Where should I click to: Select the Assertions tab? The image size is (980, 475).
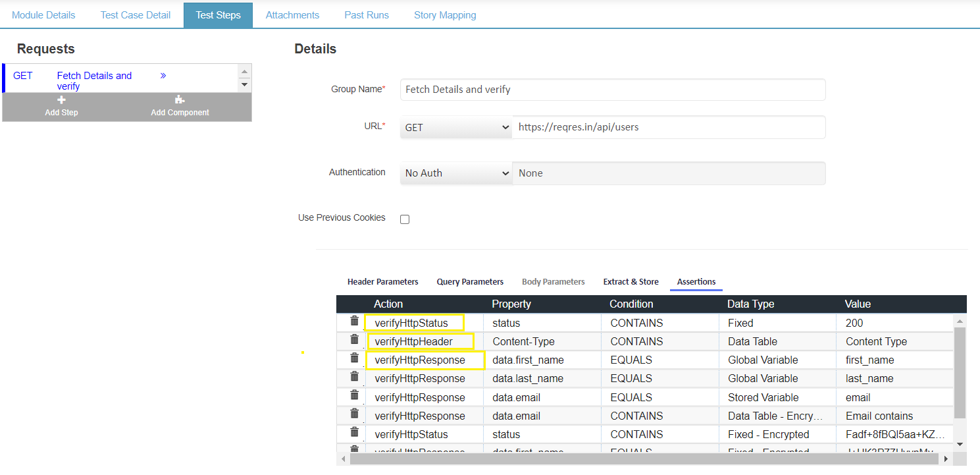696,282
